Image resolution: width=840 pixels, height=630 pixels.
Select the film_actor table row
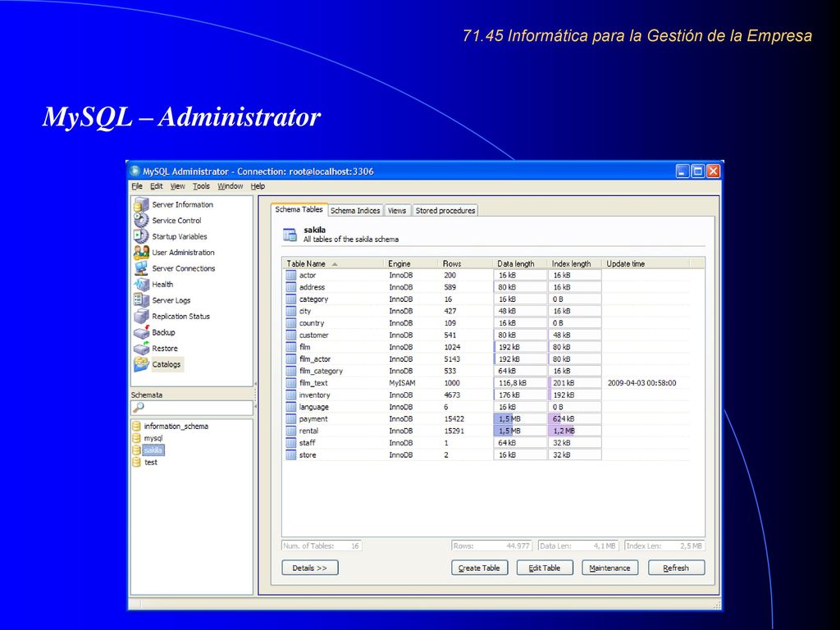click(x=486, y=359)
